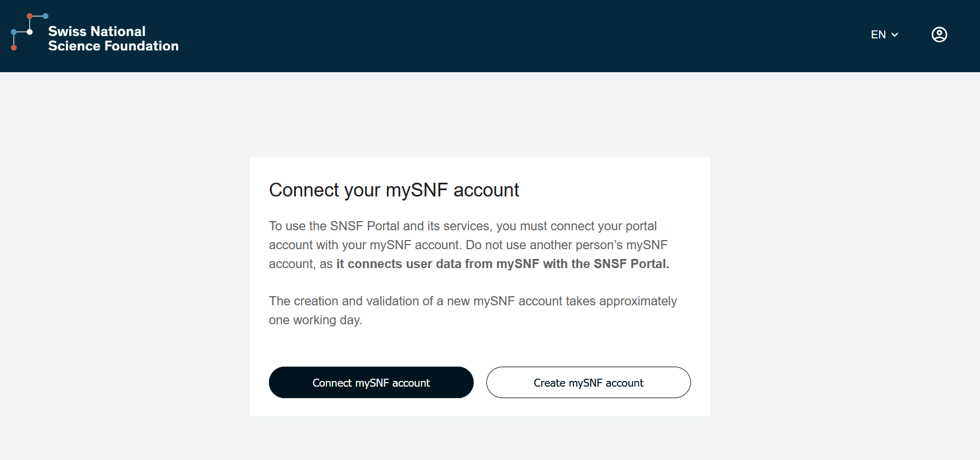980x460 pixels.
Task: Click the chevron arrow beside EN
Action: [x=895, y=35]
